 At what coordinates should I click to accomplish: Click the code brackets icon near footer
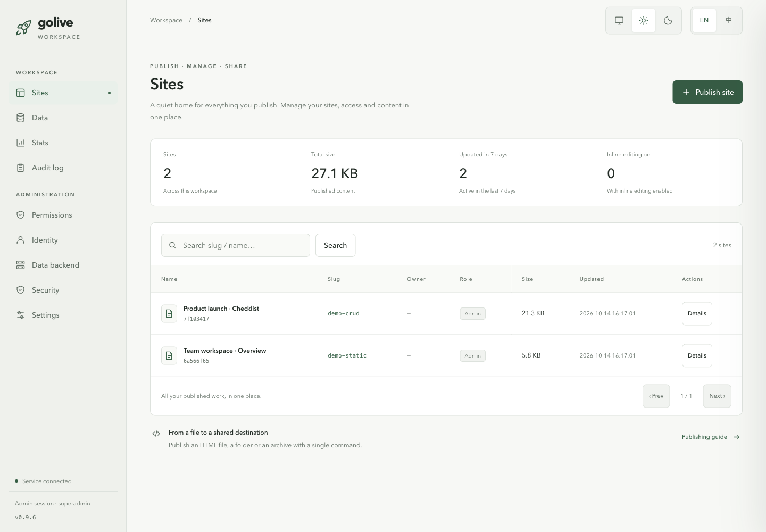(x=156, y=434)
